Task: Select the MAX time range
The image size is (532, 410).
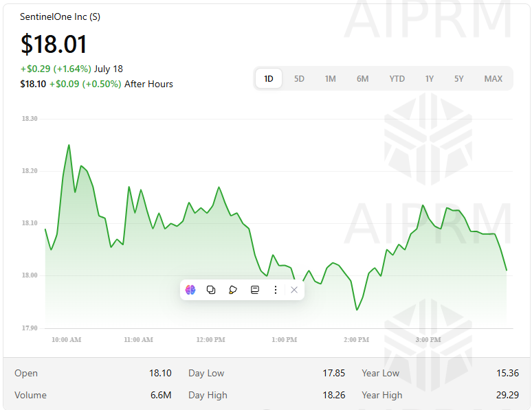Action: [493, 79]
